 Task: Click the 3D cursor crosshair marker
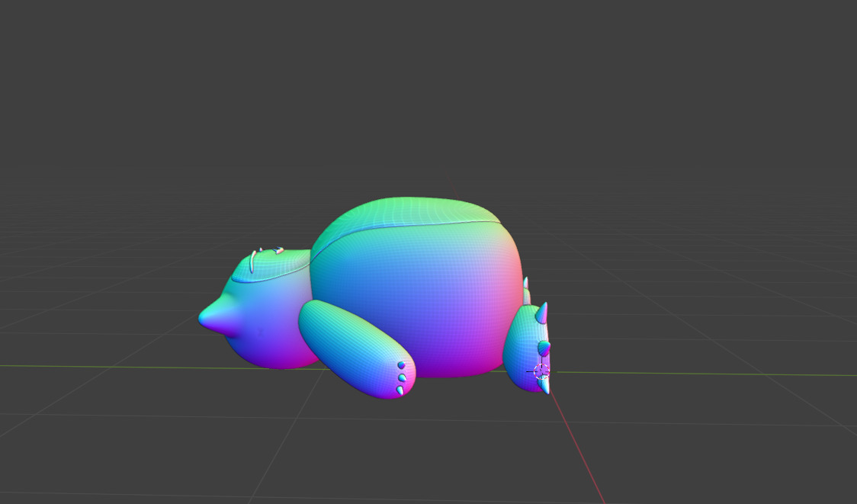point(541,372)
